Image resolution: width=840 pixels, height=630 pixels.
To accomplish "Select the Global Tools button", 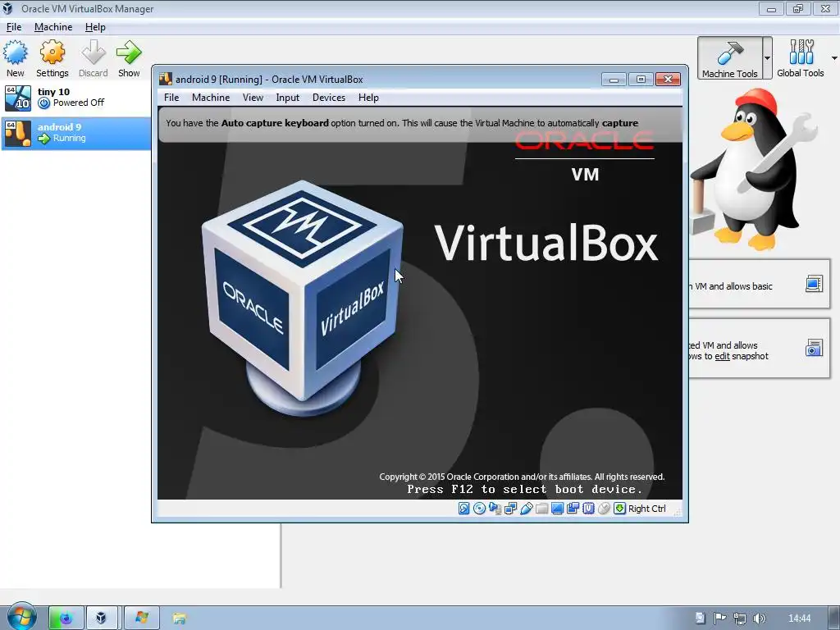I will click(x=801, y=58).
